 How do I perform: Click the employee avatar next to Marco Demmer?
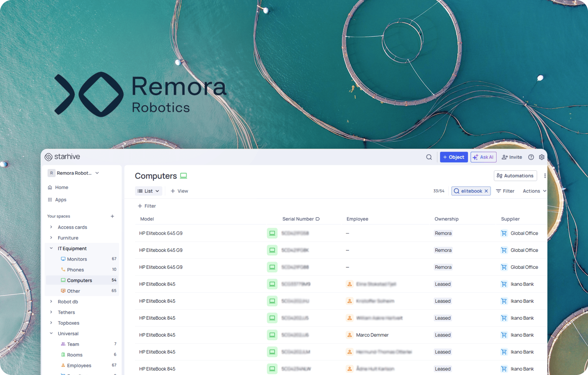350,335
